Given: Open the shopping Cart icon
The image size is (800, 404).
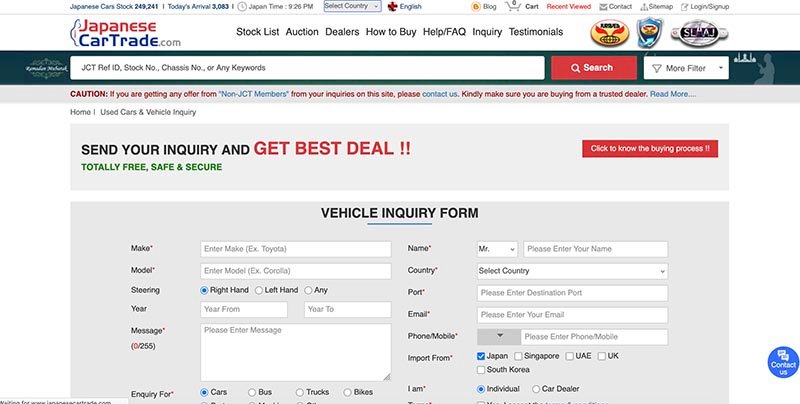Looking at the screenshot, I should (513, 6).
